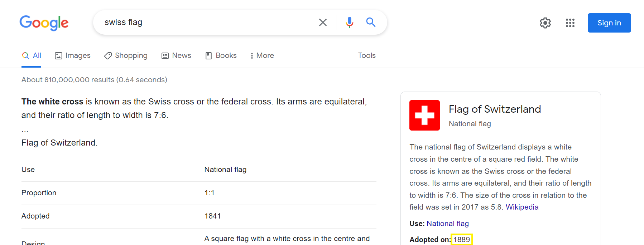644x245 pixels.
Task: Submit search with the magnifying glass icon
Action: 371,23
